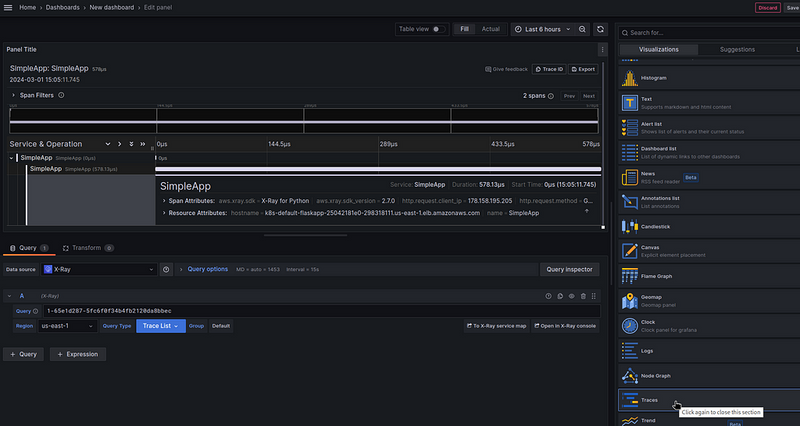Click the Export trace button

click(x=583, y=69)
